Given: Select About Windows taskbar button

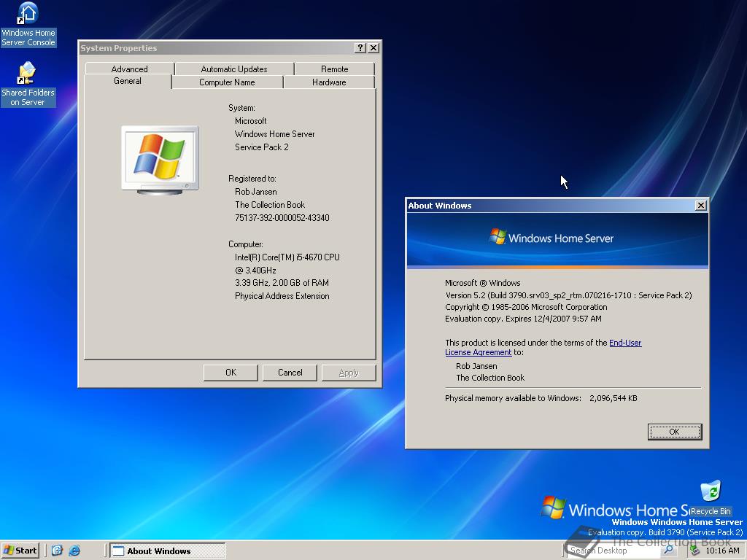Looking at the screenshot, I should 167,551.
